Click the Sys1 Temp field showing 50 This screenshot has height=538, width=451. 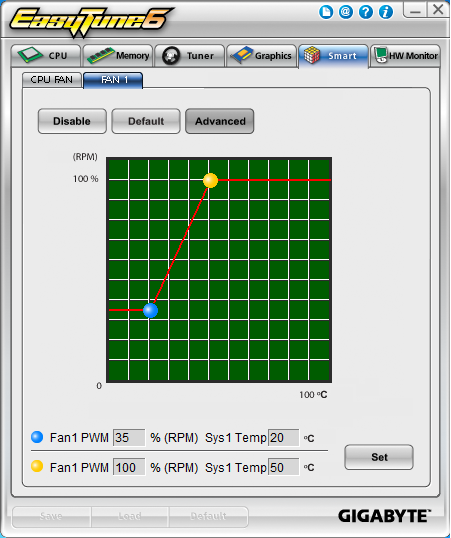(284, 467)
